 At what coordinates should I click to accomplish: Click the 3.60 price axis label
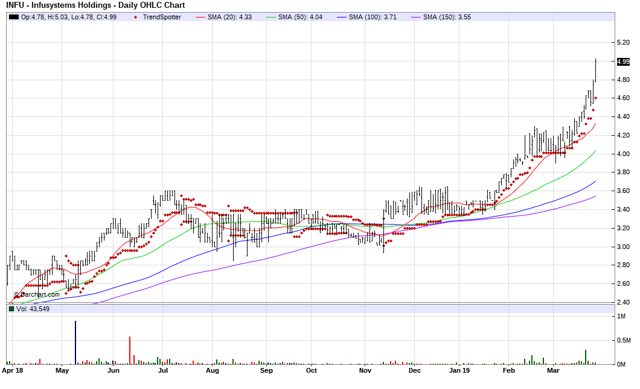[x=623, y=191]
